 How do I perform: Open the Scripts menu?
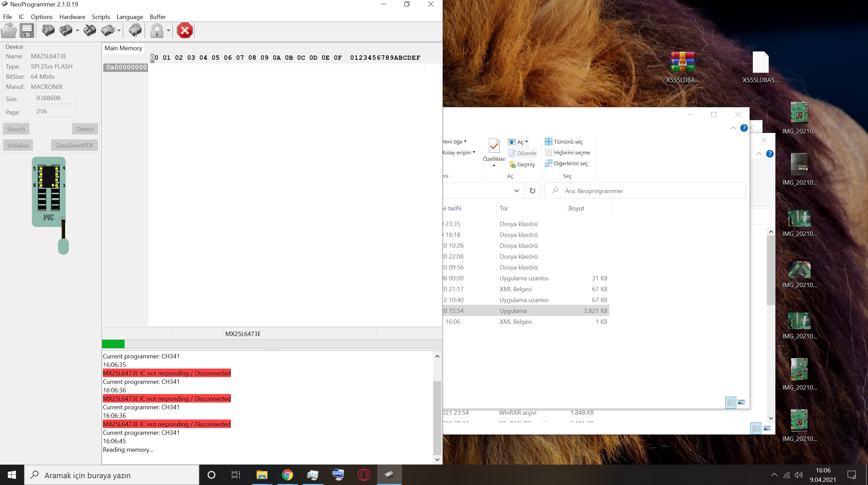[x=101, y=17]
